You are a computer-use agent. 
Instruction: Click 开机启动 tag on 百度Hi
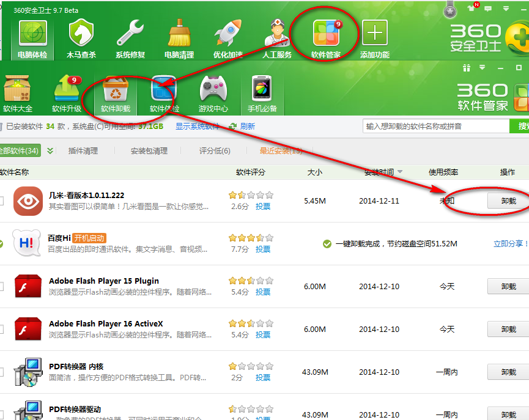pos(89,238)
